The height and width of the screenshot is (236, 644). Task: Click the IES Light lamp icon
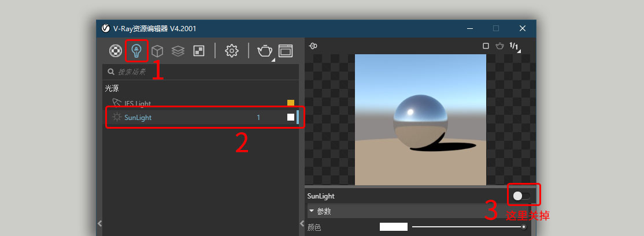[x=117, y=103]
